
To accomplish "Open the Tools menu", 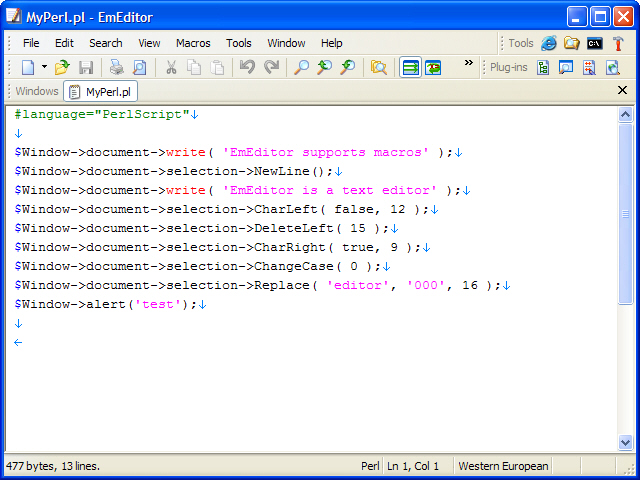I will click(x=239, y=43).
